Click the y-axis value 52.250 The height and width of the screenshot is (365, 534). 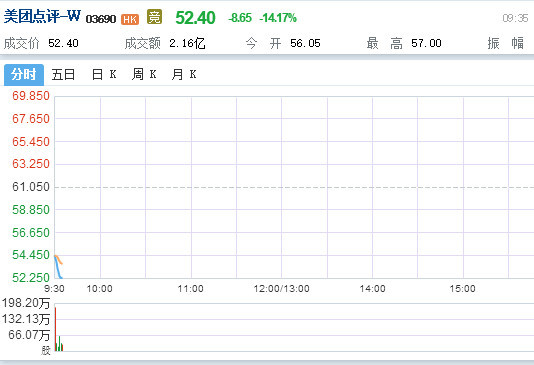[x=31, y=278]
